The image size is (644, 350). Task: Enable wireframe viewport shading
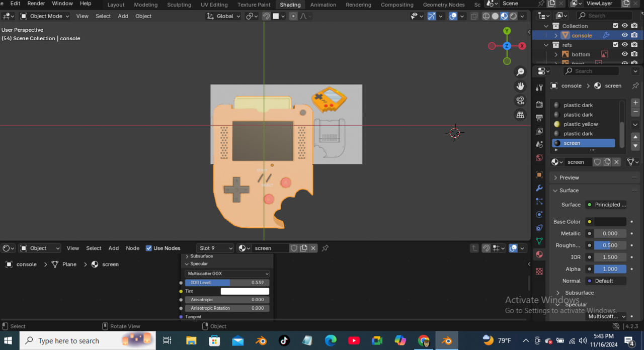click(486, 16)
